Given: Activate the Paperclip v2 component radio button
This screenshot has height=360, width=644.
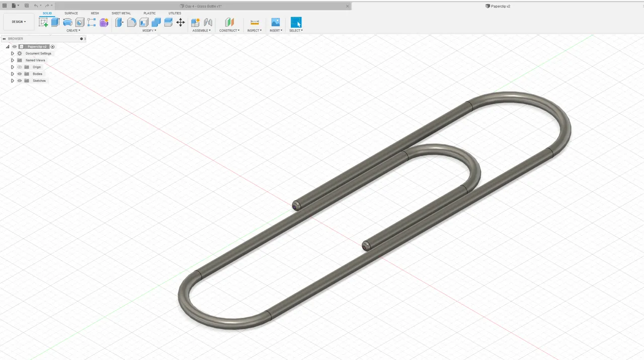Looking at the screenshot, I should coord(52,47).
